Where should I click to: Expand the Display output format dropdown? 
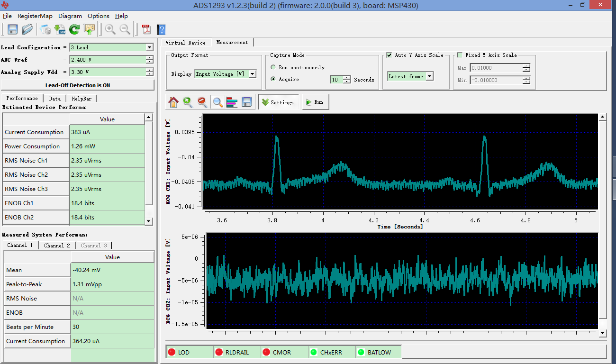(x=252, y=74)
